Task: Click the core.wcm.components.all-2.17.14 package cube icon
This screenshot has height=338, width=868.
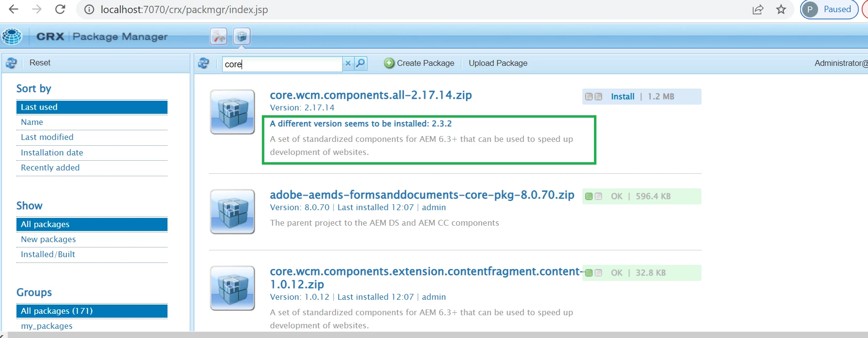Action: pyautogui.click(x=232, y=112)
